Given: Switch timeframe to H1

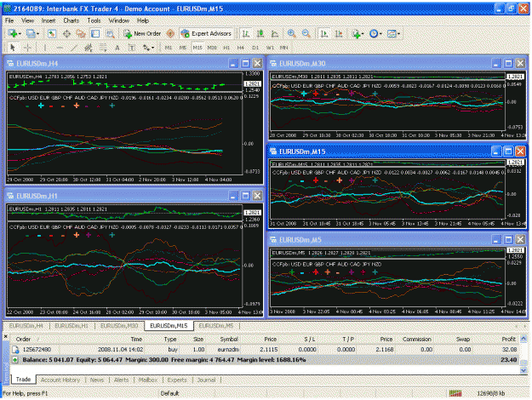Looking at the screenshot, I should tap(226, 48).
